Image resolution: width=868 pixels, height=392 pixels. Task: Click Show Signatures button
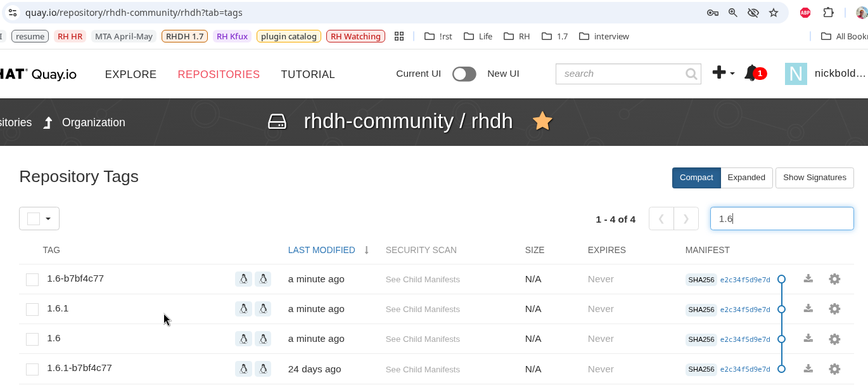point(814,178)
